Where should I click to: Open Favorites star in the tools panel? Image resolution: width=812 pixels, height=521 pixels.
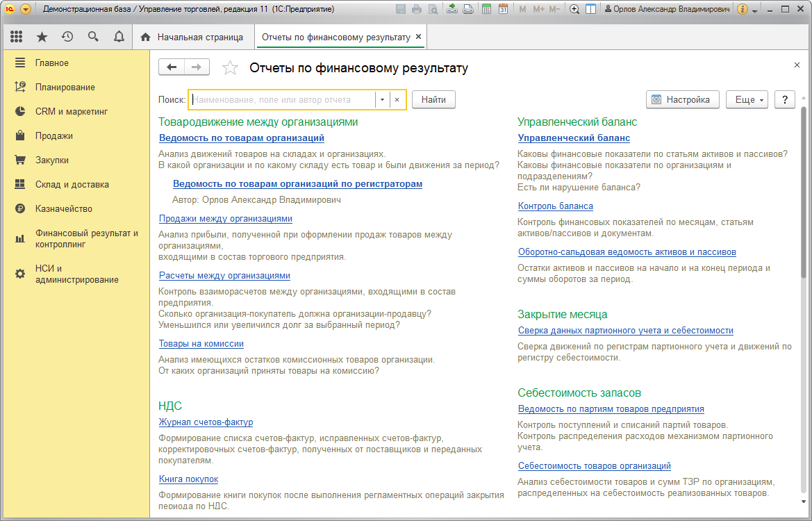click(42, 37)
